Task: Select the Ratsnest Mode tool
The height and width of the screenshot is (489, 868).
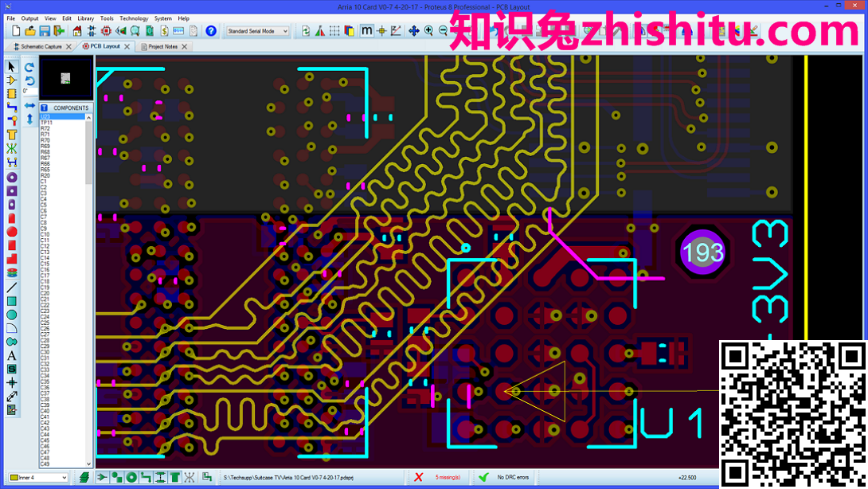Action: pos(11,148)
